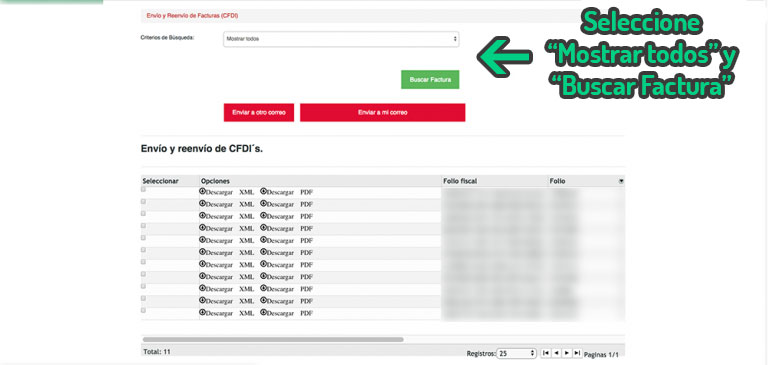768x365 pixels.
Task: Download PDF for the tenth table row
Action: [287, 301]
